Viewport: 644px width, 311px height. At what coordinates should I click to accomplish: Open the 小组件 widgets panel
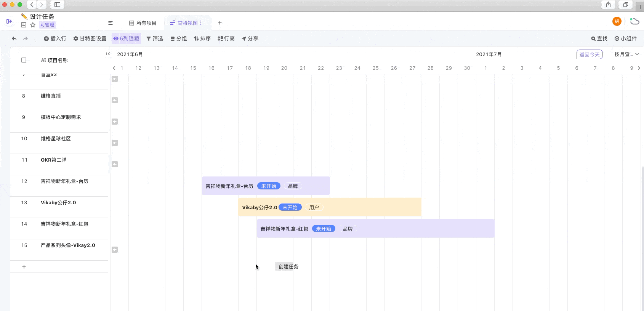click(626, 38)
